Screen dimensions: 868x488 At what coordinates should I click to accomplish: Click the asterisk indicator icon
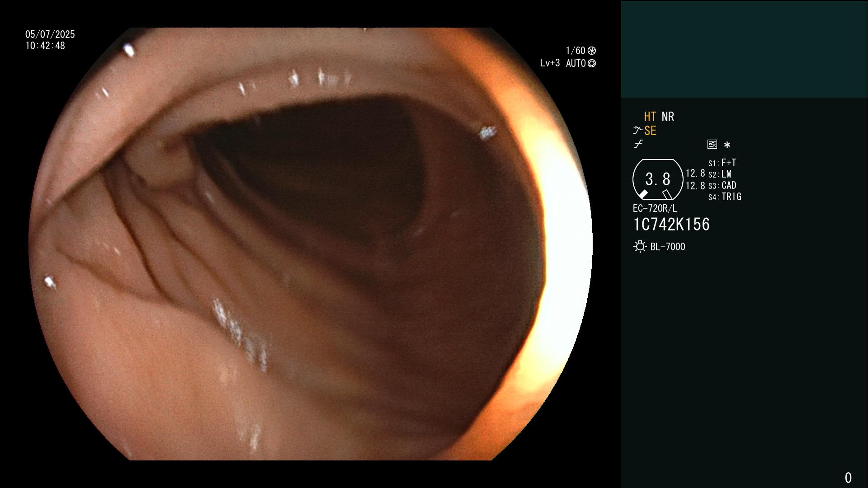point(727,145)
